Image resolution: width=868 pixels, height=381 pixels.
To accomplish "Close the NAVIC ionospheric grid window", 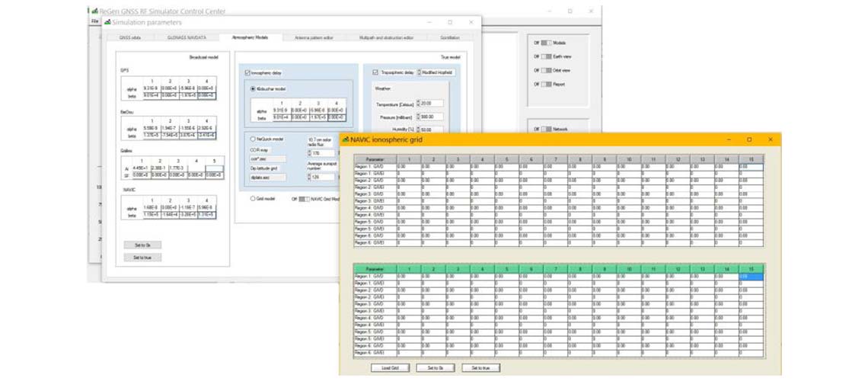I will click(x=770, y=139).
